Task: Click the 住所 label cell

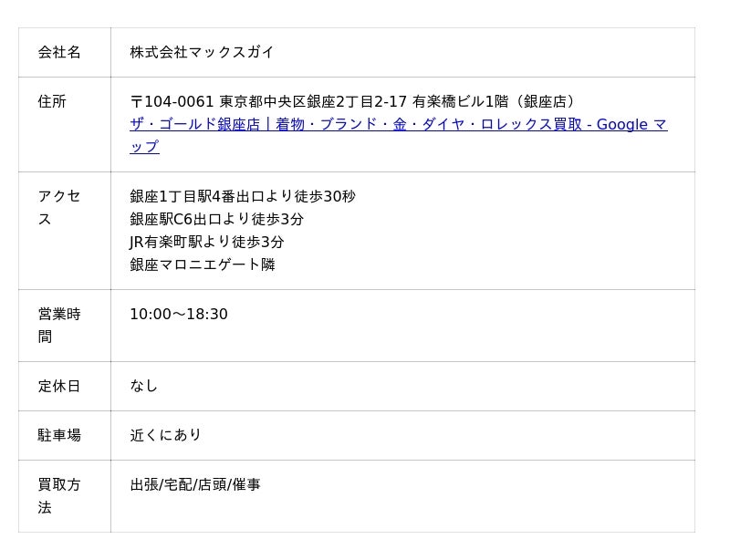Action: tap(64, 124)
